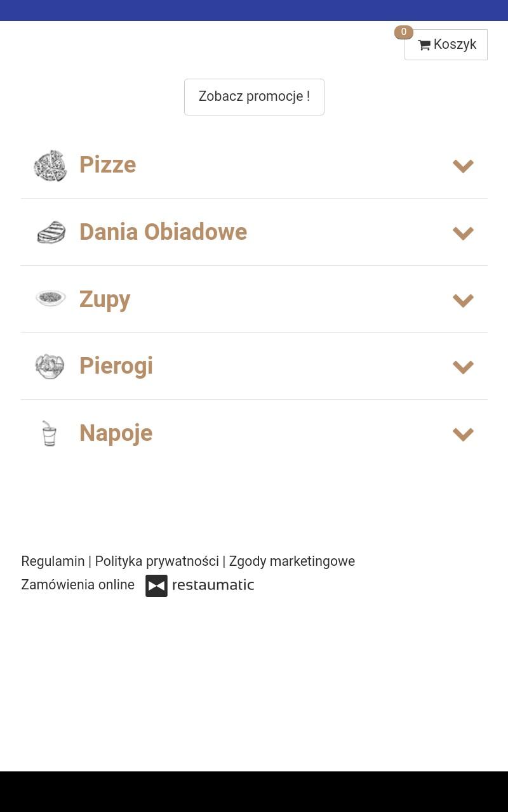Select the Pizze menu heading
Screen dimensions: 508x812
click(x=107, y=165)
